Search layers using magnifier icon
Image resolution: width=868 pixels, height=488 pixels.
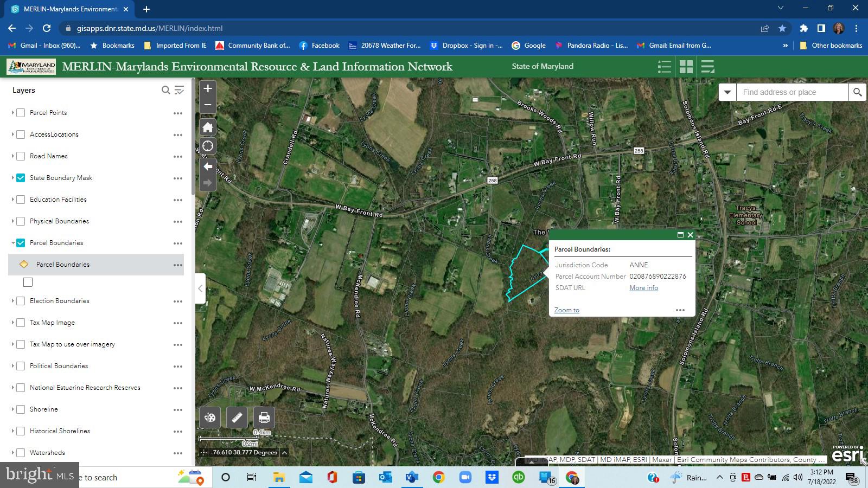coord(166,90)
